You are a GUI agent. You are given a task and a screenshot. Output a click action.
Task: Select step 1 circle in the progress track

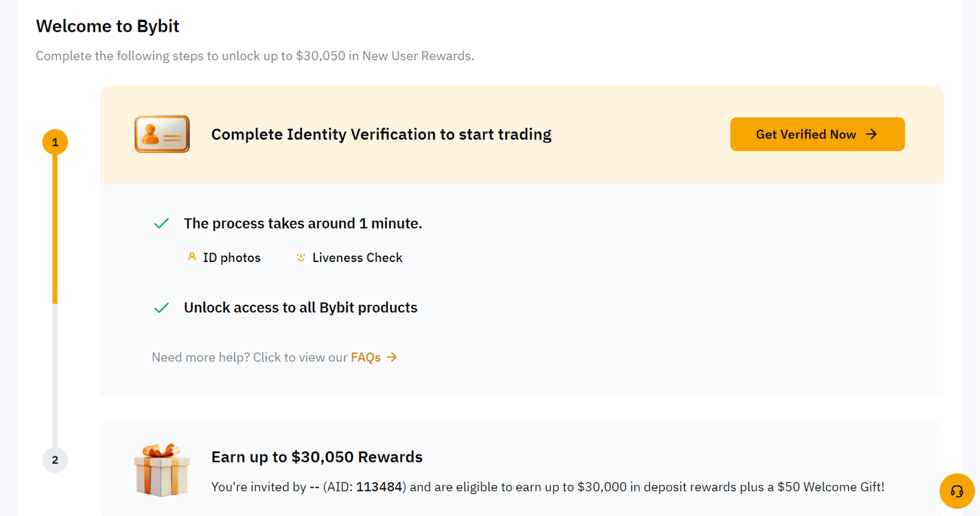[55, 141]
